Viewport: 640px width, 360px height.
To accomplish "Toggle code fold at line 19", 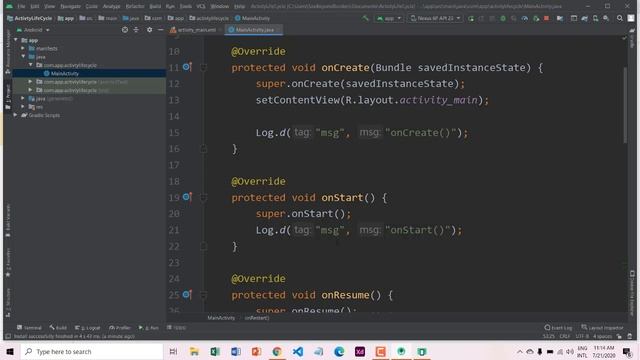I will (x=203, y=198).
